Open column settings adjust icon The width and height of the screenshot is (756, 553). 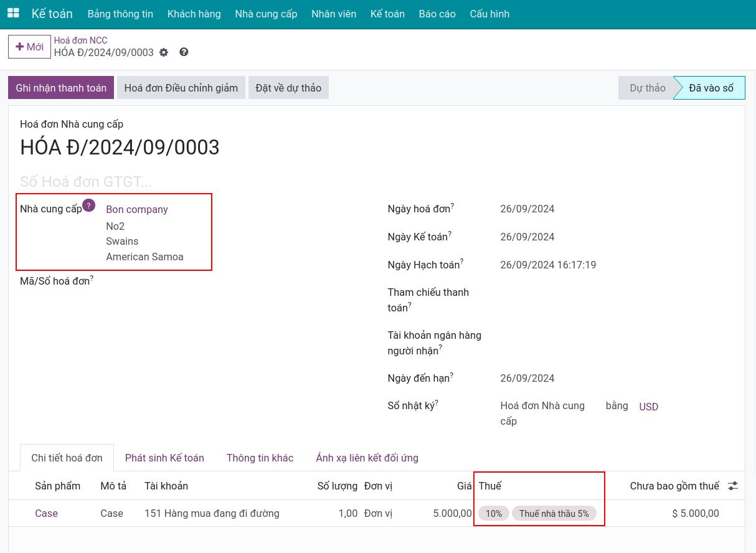pyautogui.click(x=733, y=486)
